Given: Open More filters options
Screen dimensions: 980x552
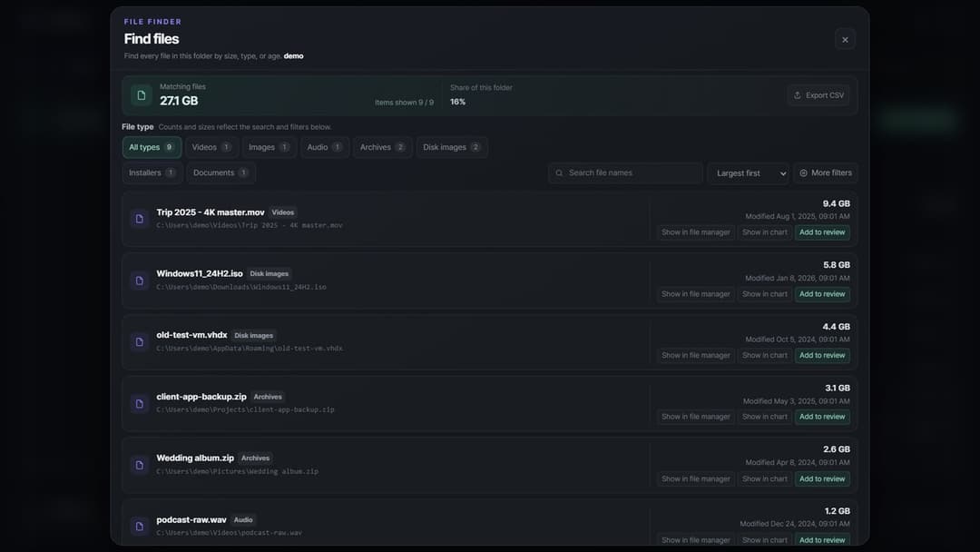Looking at the screenshot, I should [826, 173].
